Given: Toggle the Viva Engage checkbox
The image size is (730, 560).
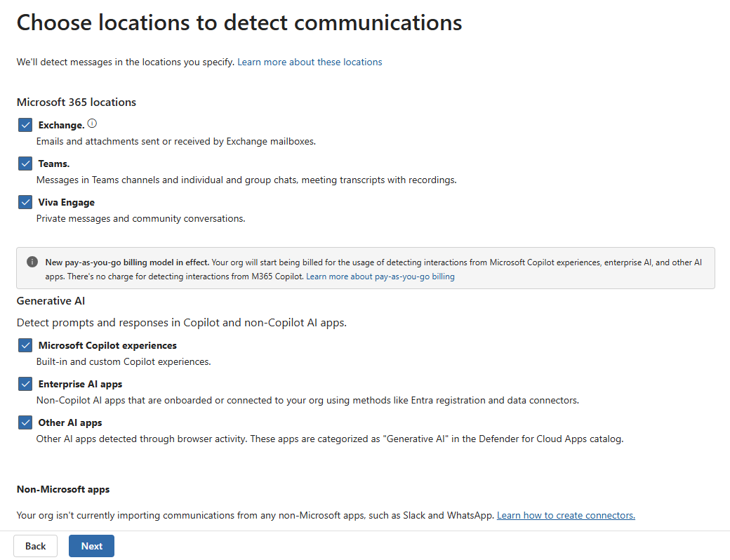Looking at the screenshot, I should [x=26, y=202].
